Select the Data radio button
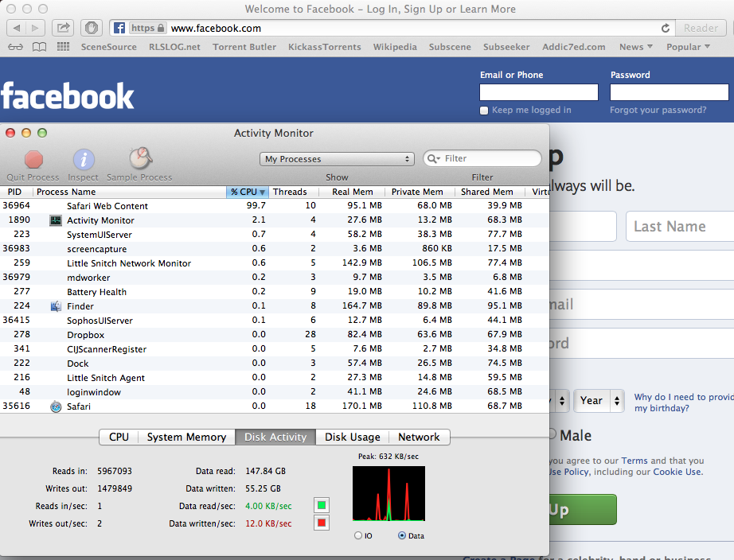734x560 pixels. pyautogui.click(x=402, y=535)
